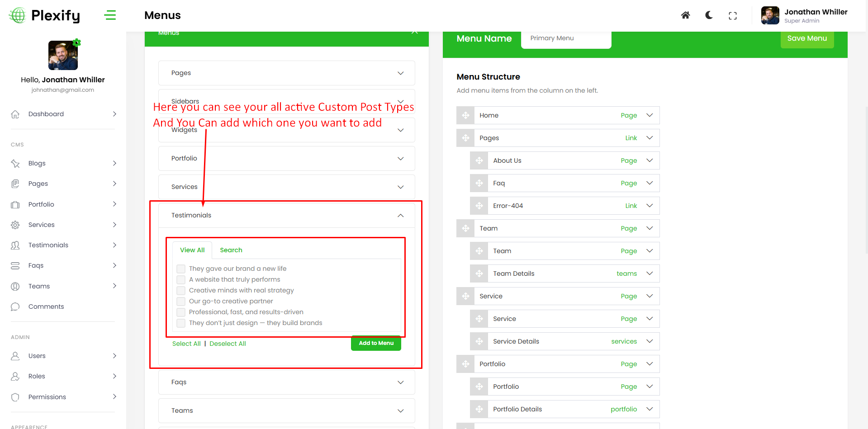The image size is (868, 429).
Task: Enter fullscreen using the expand icon
Action: 732,16
